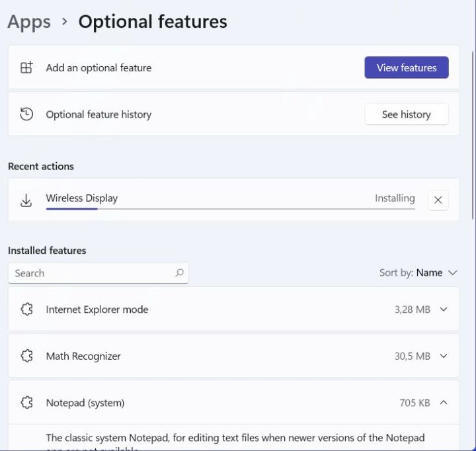Click the installed features Search field

(x=93, y=273)
